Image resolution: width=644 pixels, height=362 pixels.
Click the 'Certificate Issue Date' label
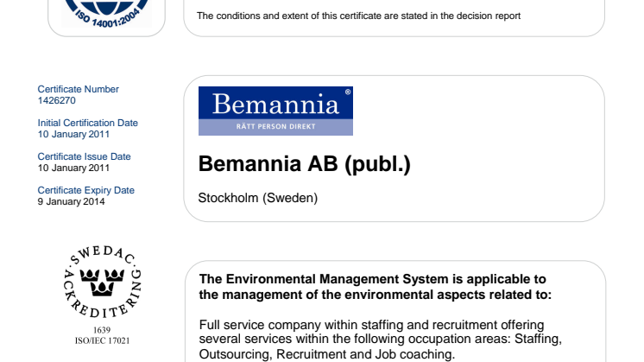(x=85, y=156)
